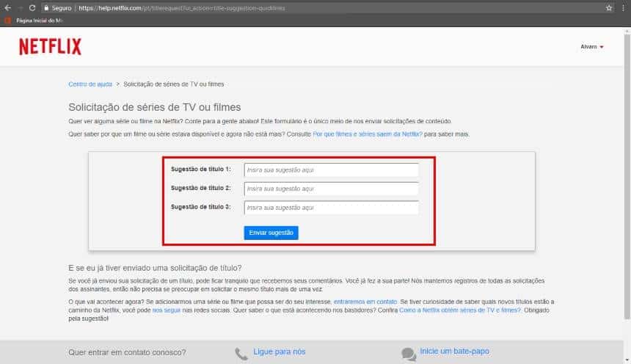Click the page vertical scrollbar
Viewport: 631px width, 364px height.
click(627, 176)
